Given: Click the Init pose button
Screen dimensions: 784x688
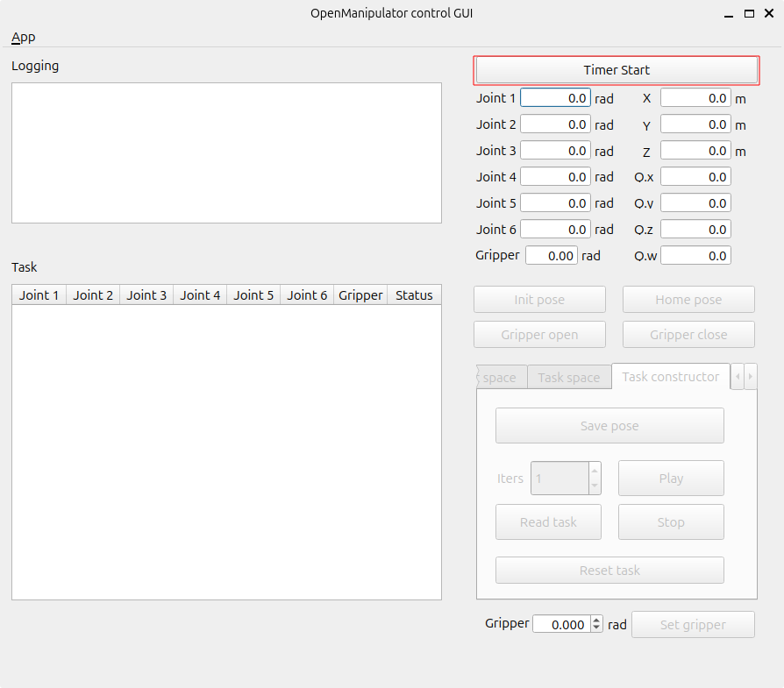Looking at the screenshot, I should coord(539,300).
